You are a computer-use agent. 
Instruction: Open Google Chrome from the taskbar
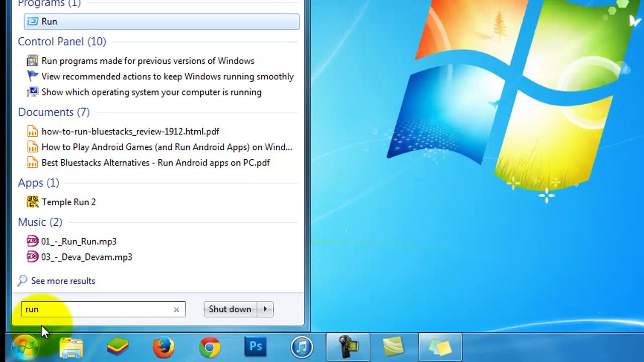tap(210, 347)
